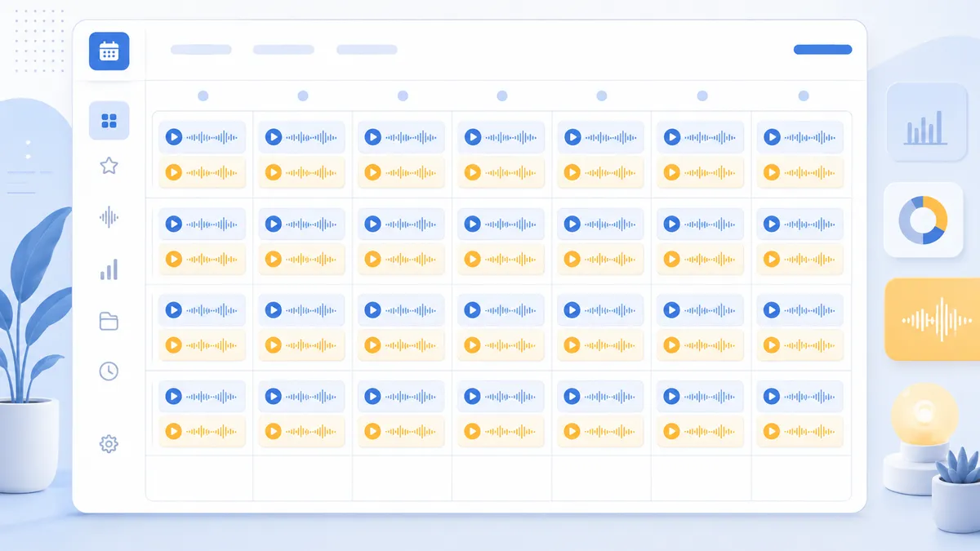Image resolution: width=980 pixels, height=551 pixels.
Task: Play blue clip in row four, column one
Action: click(173, 396)
